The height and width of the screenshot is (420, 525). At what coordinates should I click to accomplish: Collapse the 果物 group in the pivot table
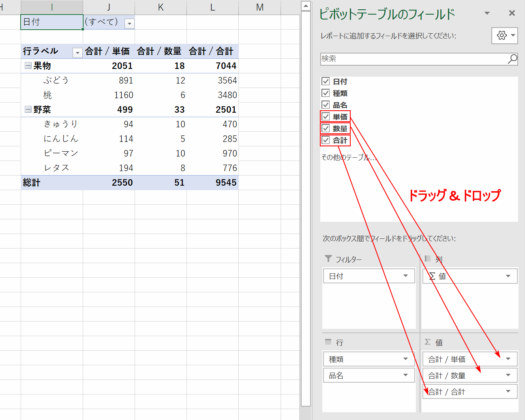click(x=28, y=66)
